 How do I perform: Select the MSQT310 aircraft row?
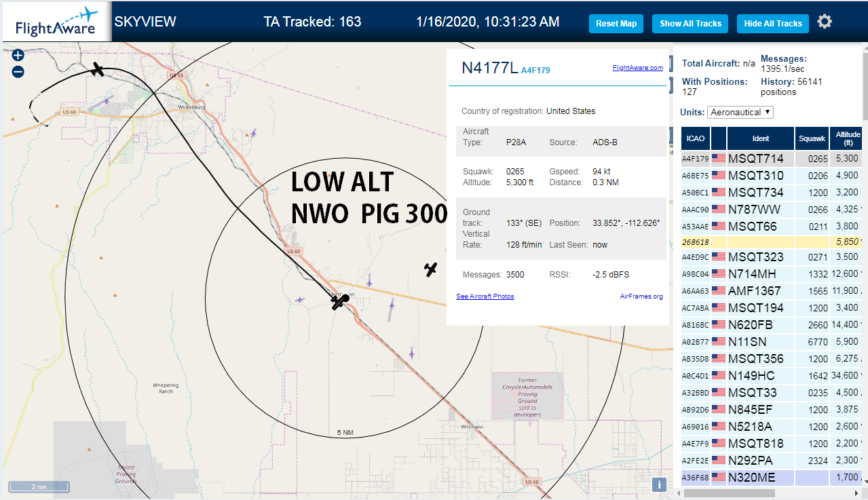pos(772,176)
